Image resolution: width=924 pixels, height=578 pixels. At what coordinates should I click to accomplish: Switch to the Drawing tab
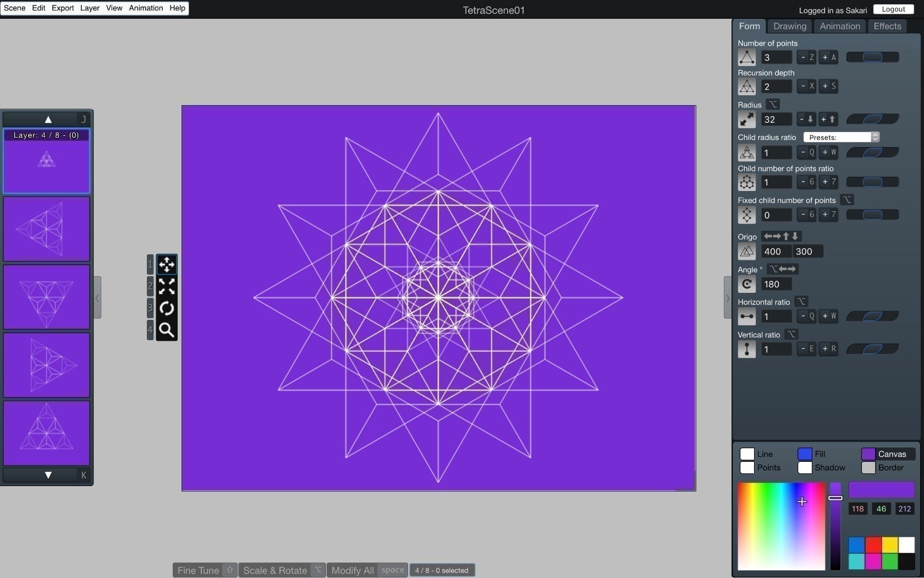pos(789,26)
